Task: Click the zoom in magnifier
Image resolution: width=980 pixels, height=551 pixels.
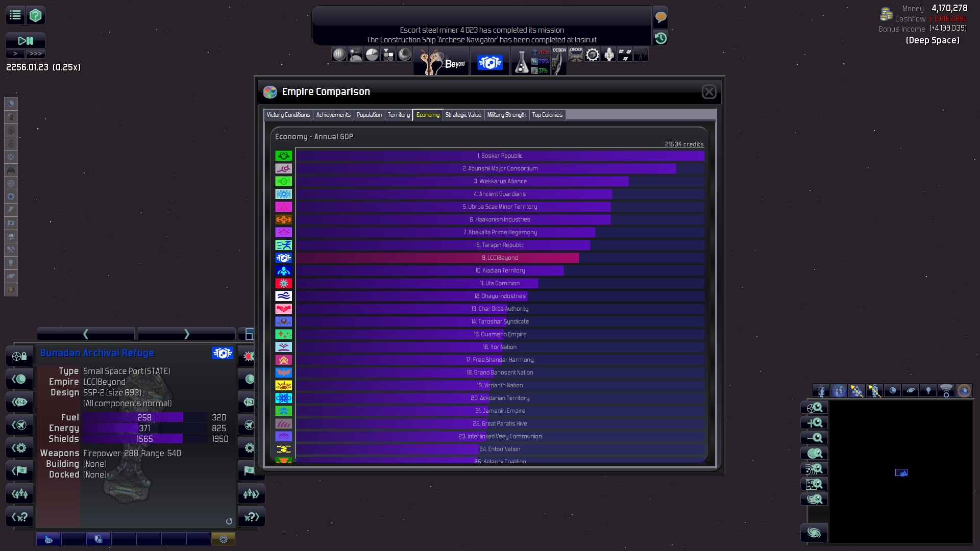Action: click(814, 423)
